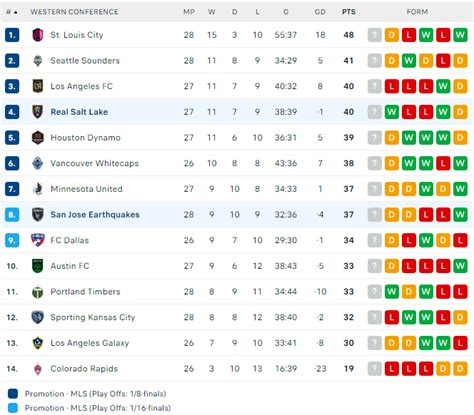Click Colorado Rapids' first red L form badge

pos(392,369)
